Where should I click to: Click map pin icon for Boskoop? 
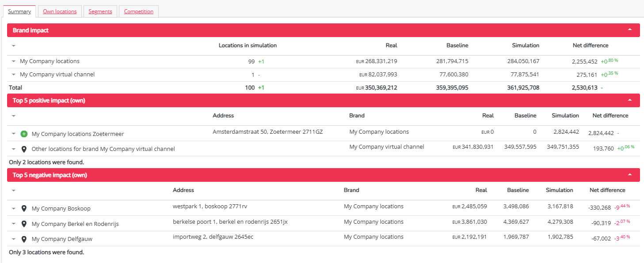[x=24, y=208]
